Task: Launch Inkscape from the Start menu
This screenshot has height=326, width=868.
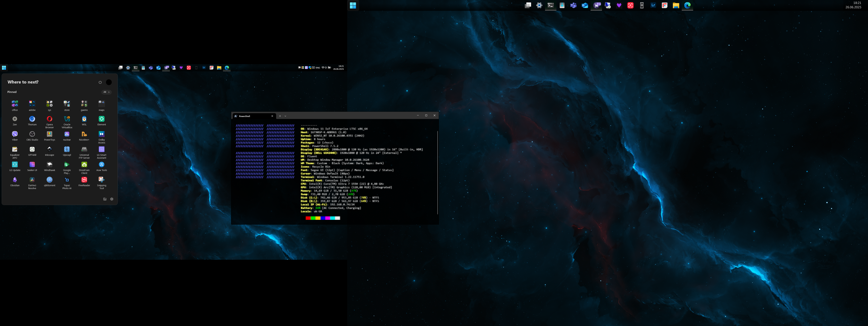Action: pos(50,149)
